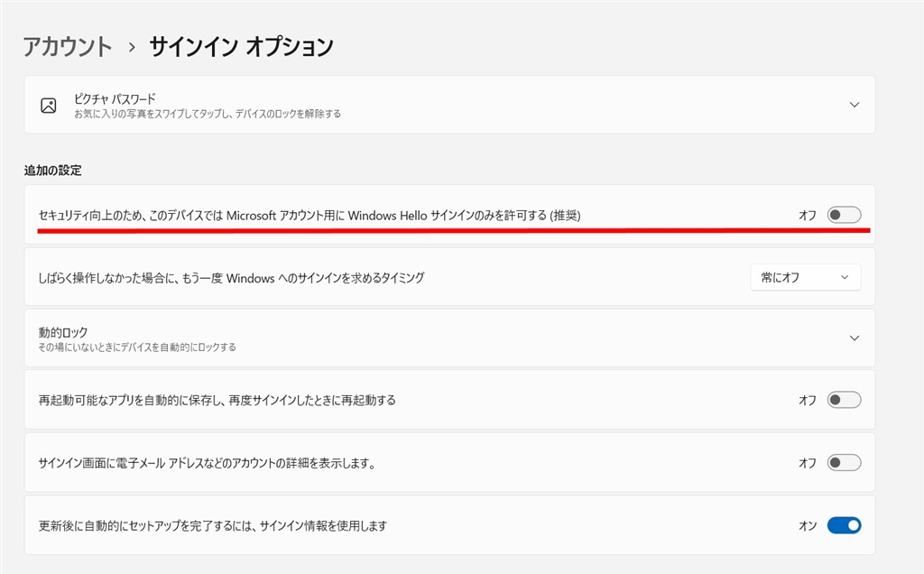The image size is (924, 574).
Task: Expand the ピクチャ パスワード section chevron
Action: pyautogui.click(x=855, y=105)
